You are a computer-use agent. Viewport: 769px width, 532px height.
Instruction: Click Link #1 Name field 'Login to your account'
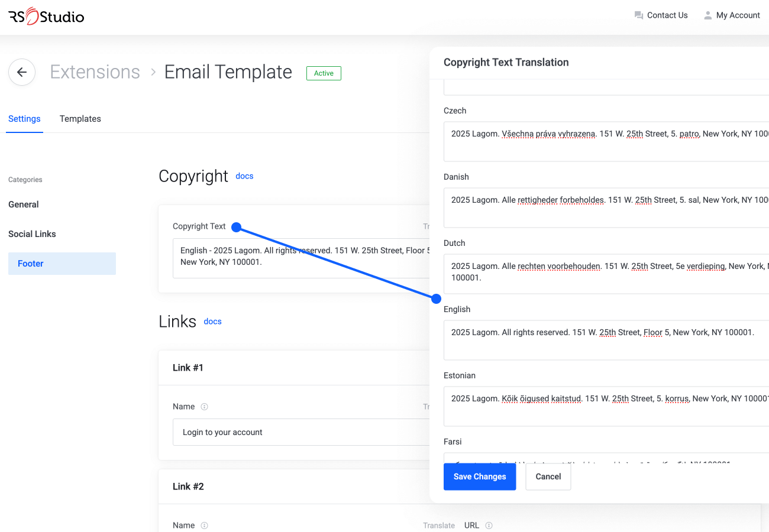tap(301, 432)
